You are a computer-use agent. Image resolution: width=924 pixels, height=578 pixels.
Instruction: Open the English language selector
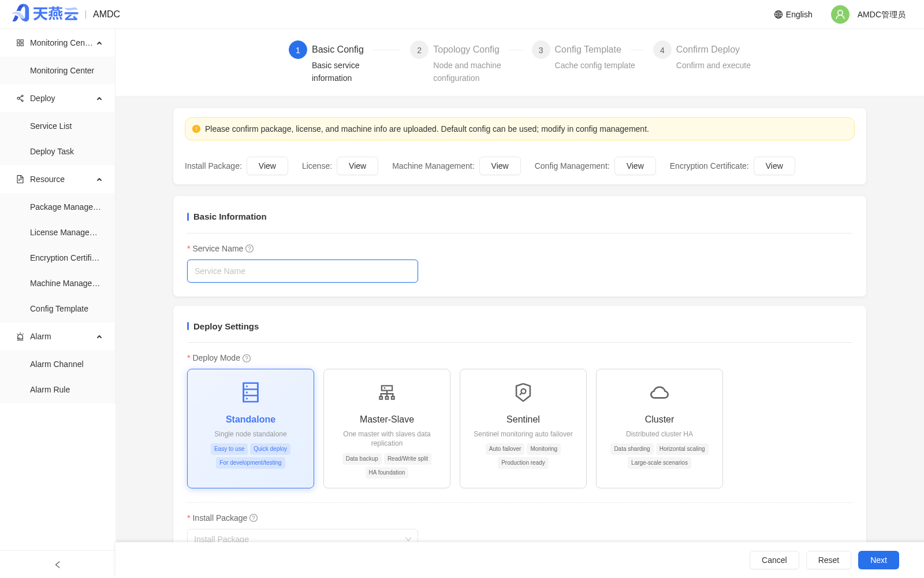click(793, 14)
